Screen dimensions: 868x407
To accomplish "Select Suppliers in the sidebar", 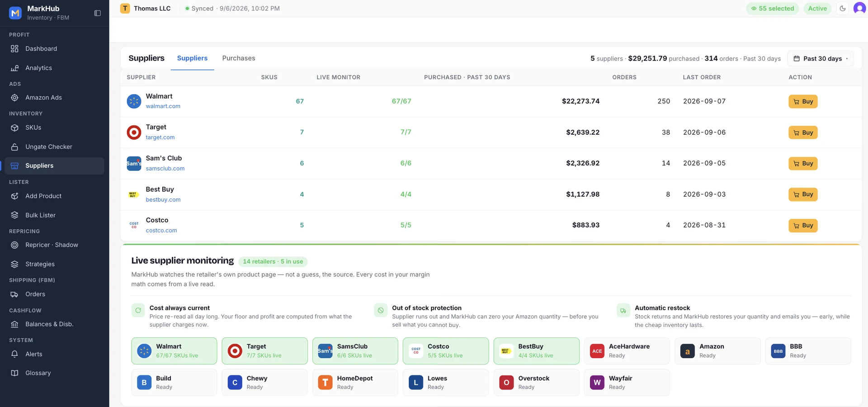I will [x=54, y=166].
